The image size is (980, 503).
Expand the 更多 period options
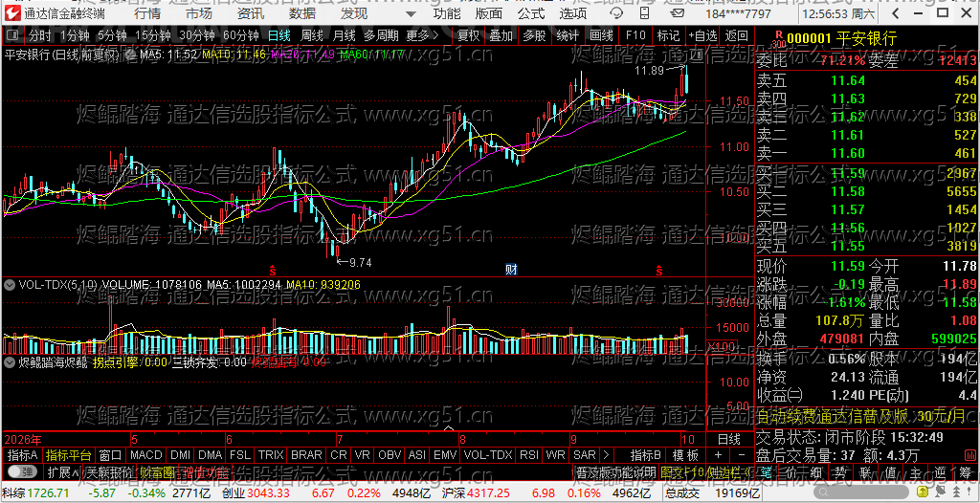(x=422, y=35)
